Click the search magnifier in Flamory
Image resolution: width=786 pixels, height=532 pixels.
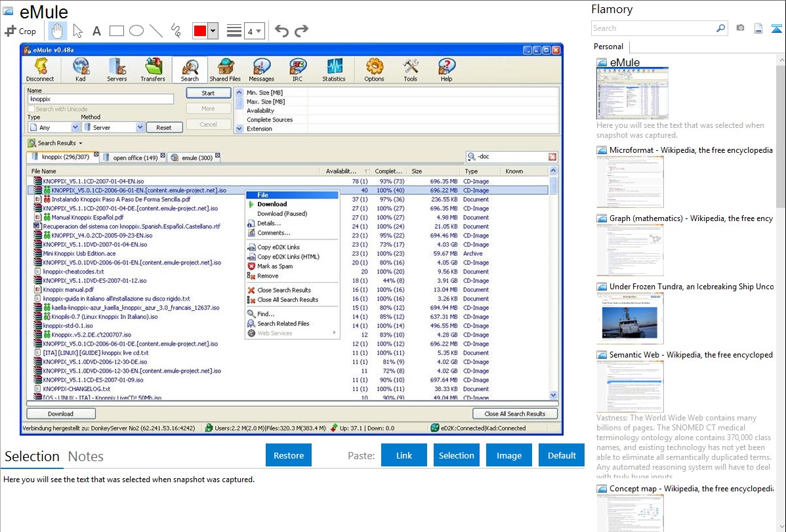click(x=720, y=28)
